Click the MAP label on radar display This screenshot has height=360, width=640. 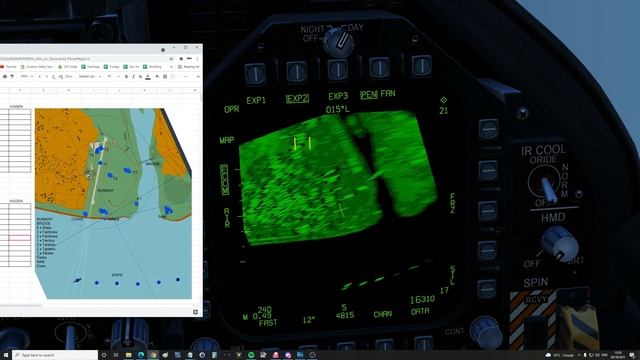[227, 140]
